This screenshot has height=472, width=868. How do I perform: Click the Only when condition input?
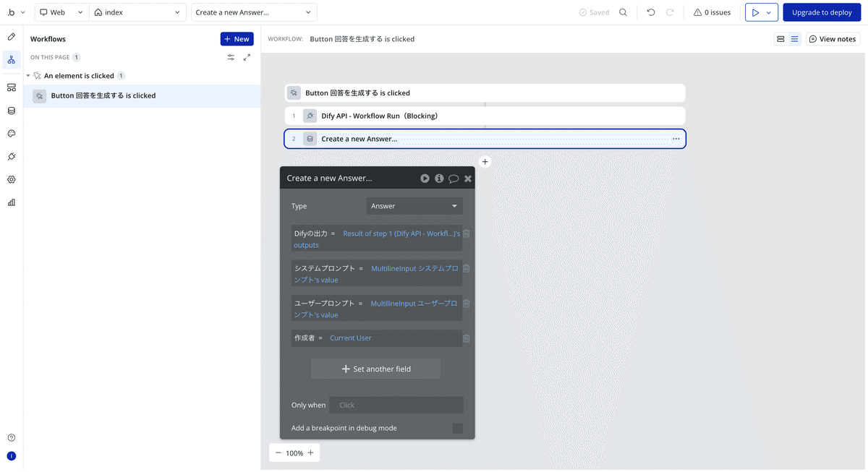click(396, 405)
